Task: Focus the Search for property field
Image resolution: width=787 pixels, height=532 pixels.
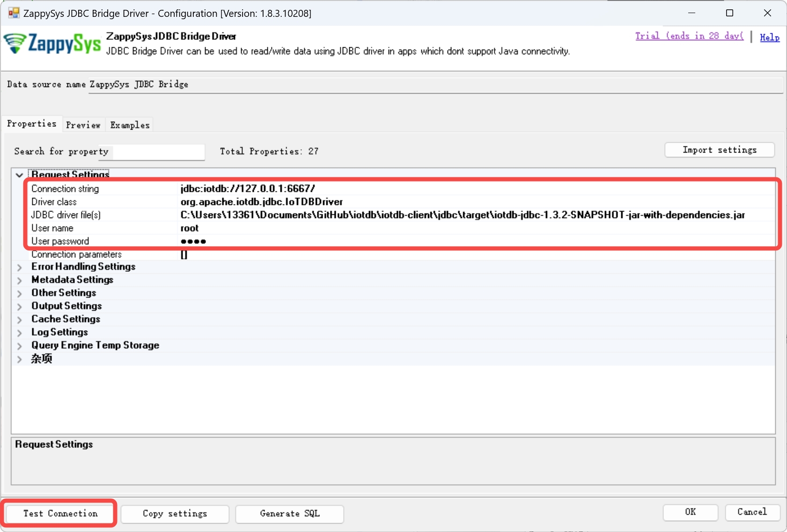Action: pos(158,152)
